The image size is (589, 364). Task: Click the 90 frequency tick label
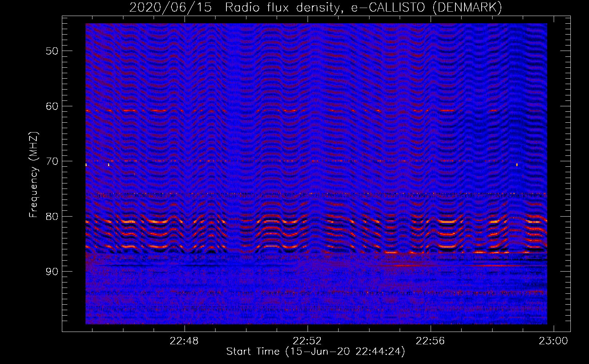52,272
